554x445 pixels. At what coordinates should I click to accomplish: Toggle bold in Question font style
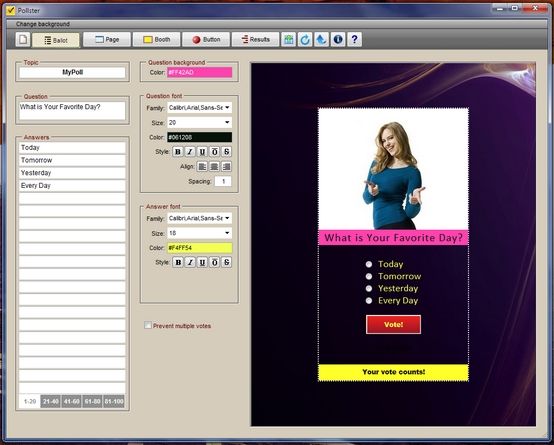[178, 152]
